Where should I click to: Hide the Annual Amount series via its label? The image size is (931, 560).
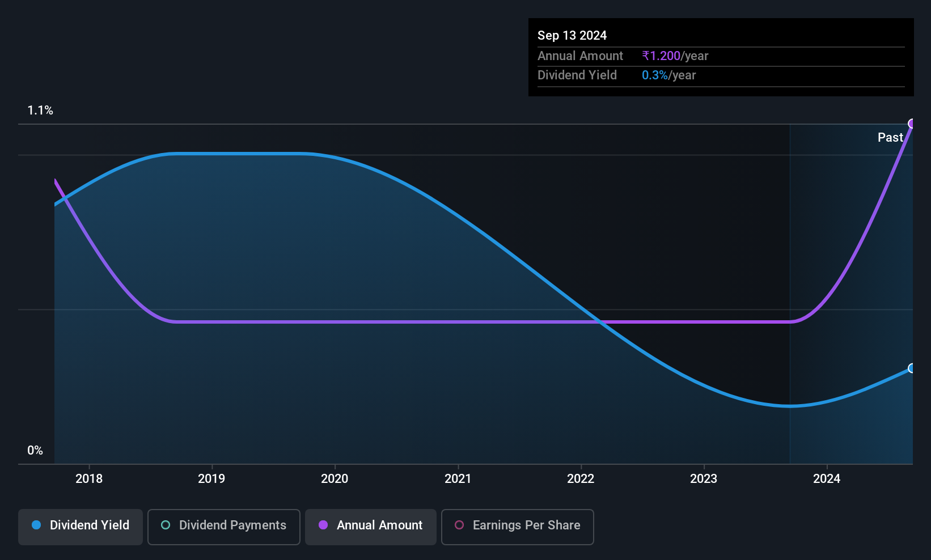[379, 525]
